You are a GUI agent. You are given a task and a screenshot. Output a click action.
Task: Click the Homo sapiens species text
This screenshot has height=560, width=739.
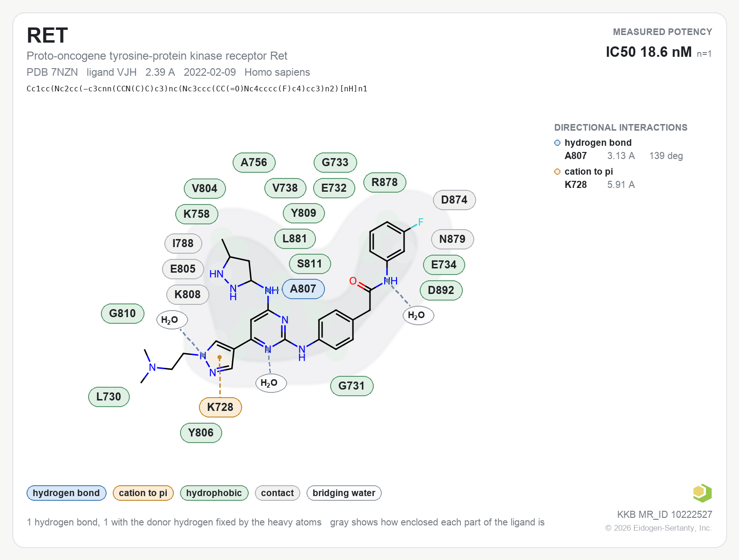tap(277, 72)
